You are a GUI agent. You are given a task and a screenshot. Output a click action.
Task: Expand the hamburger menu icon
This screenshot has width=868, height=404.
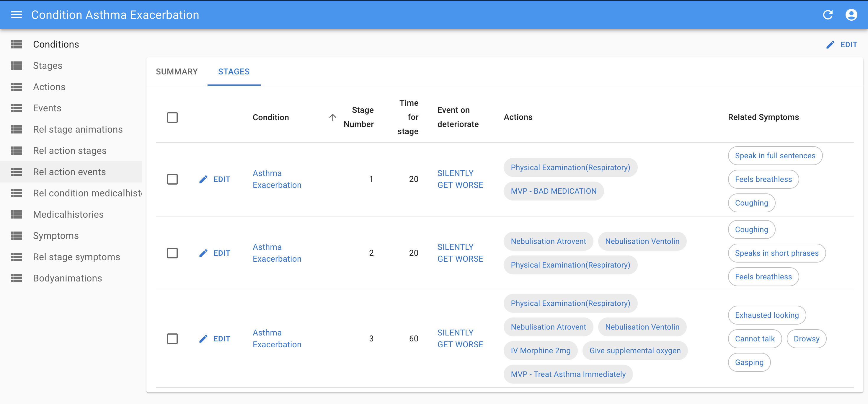15,15
